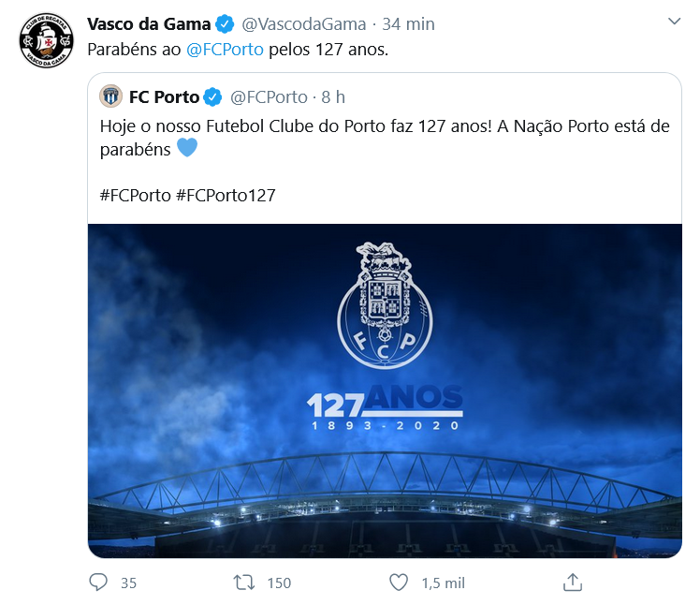Click the 1,5 mil likes count
700x605 pixels.
click(443, 583)
